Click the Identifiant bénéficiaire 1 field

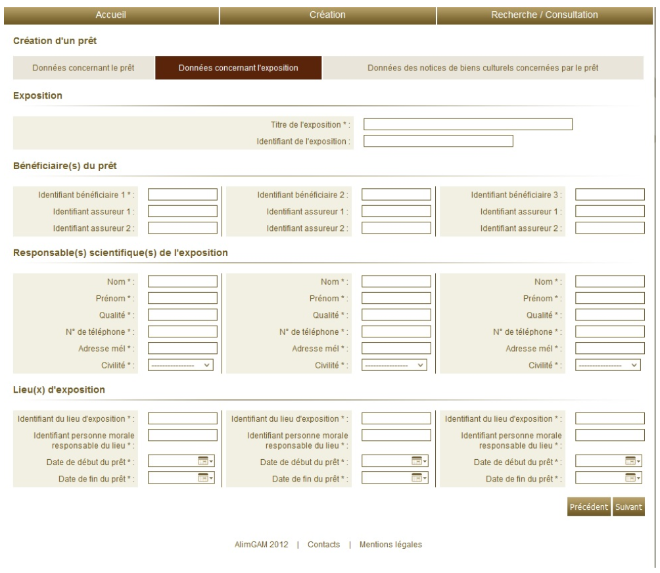183,194
